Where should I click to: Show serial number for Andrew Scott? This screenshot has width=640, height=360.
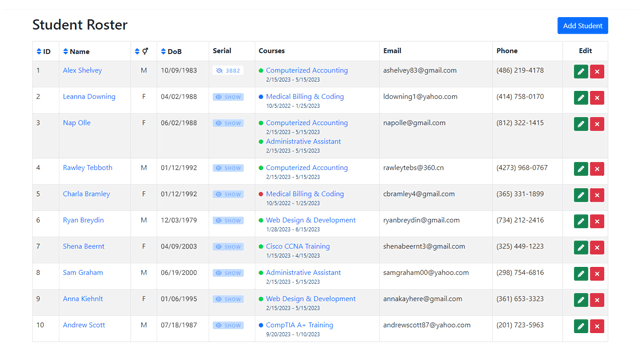pyautogui.click(x=228, y=325)
